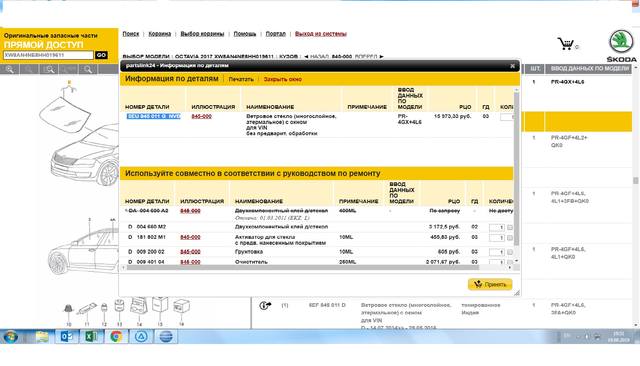Click item 10 cap in the illustration
640x366 pixels.
click(x=68, y=309)
